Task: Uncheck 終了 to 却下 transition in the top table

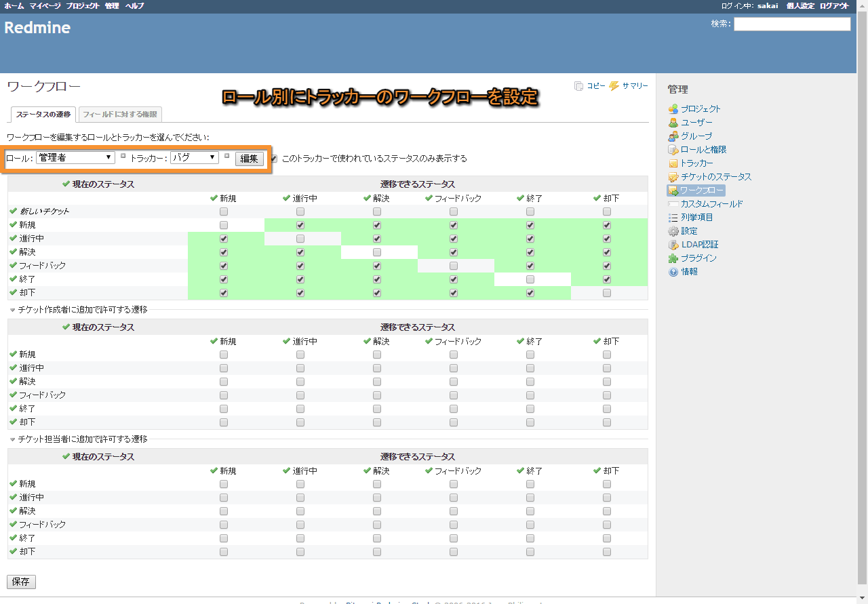Action: [x=607, y=279]
